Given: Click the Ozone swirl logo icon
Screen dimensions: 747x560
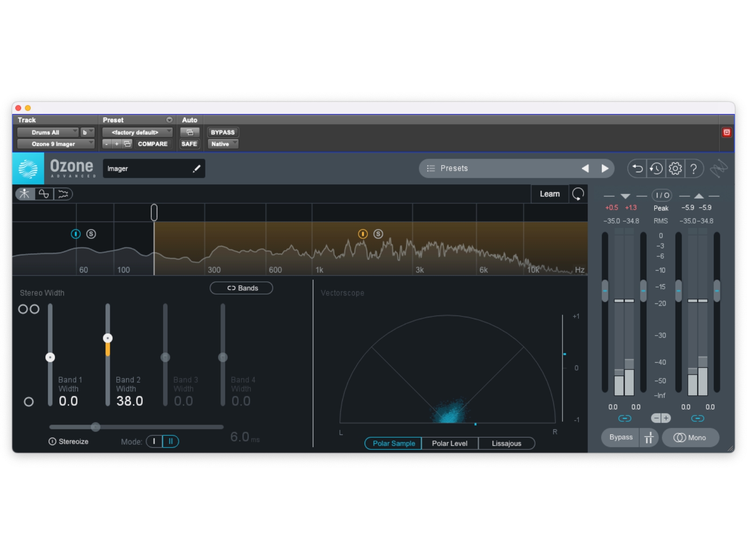Looking at the screenshot, I should 28,168.
